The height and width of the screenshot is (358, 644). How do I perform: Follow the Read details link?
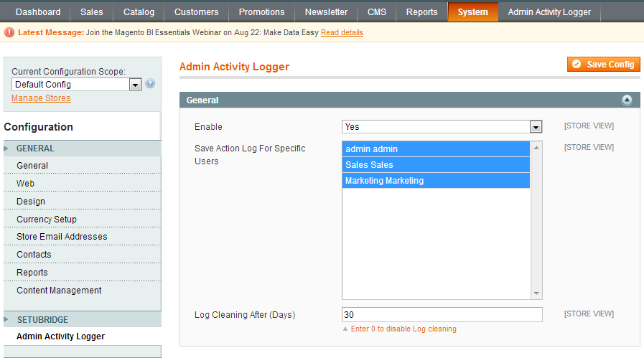(x=342, y=33)
